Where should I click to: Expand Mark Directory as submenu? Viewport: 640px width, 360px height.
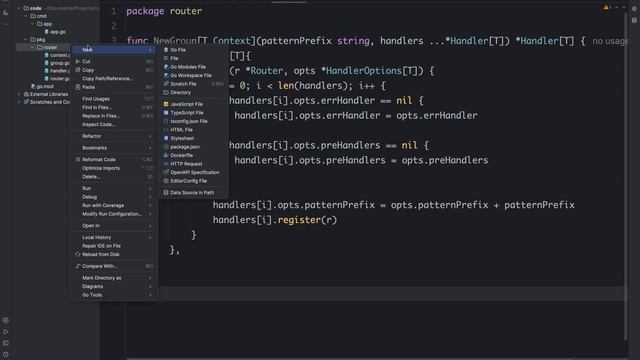(x=114, y=278)
